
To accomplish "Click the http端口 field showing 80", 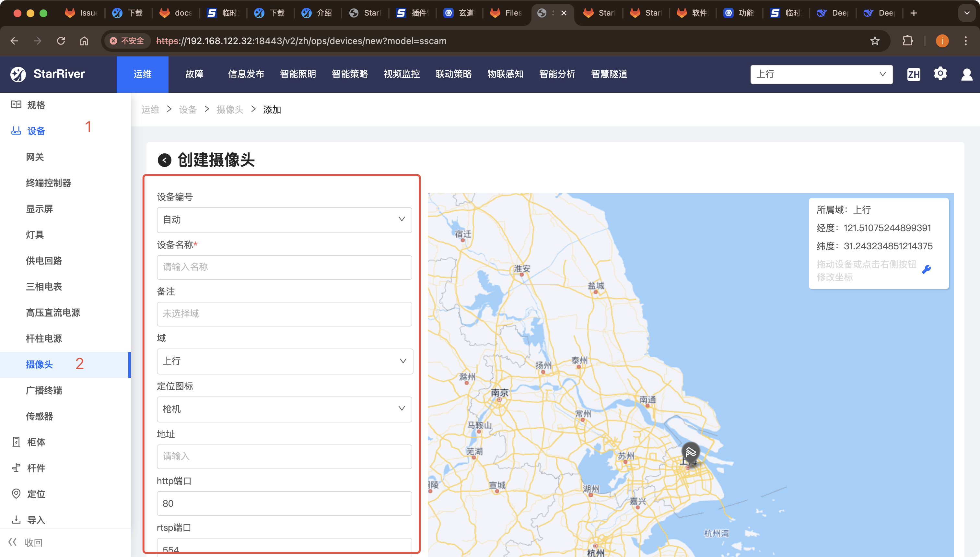I will pyautogui.click(x=284, y=504).
